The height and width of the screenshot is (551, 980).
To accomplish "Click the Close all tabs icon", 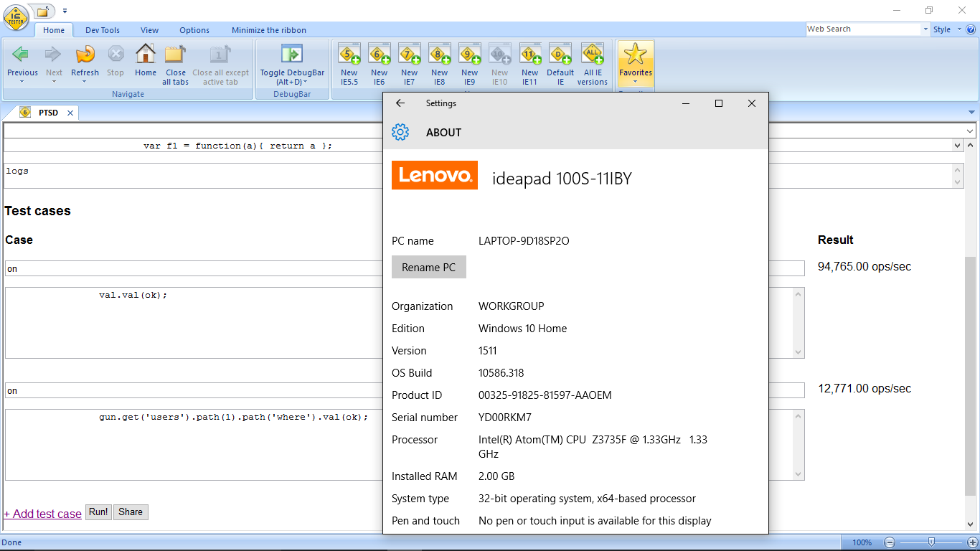I will point(175,54).
